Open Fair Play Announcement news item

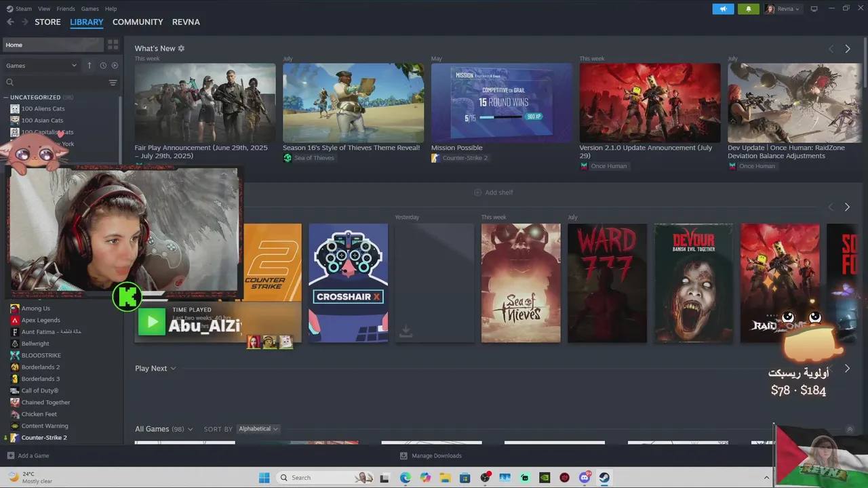coord(205,103)
